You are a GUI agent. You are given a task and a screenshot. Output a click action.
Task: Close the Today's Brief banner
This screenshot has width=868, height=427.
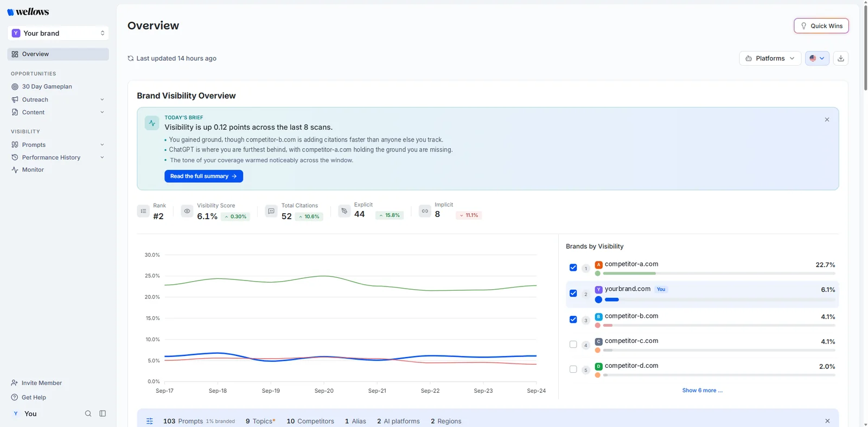827,119
